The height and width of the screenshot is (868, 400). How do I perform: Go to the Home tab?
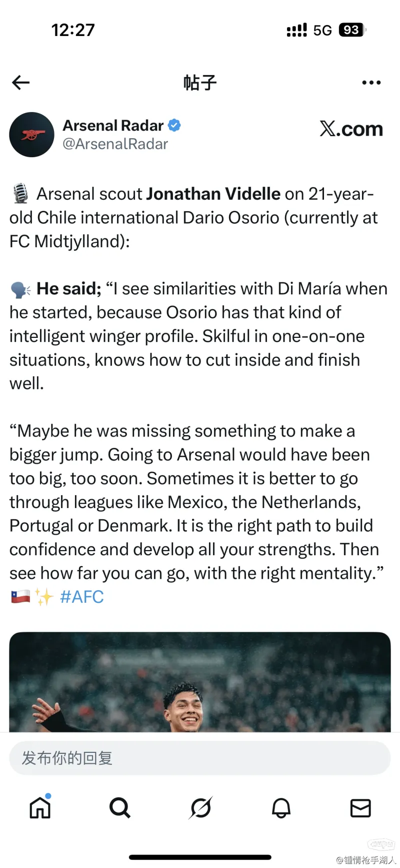[x=40, y=807]
